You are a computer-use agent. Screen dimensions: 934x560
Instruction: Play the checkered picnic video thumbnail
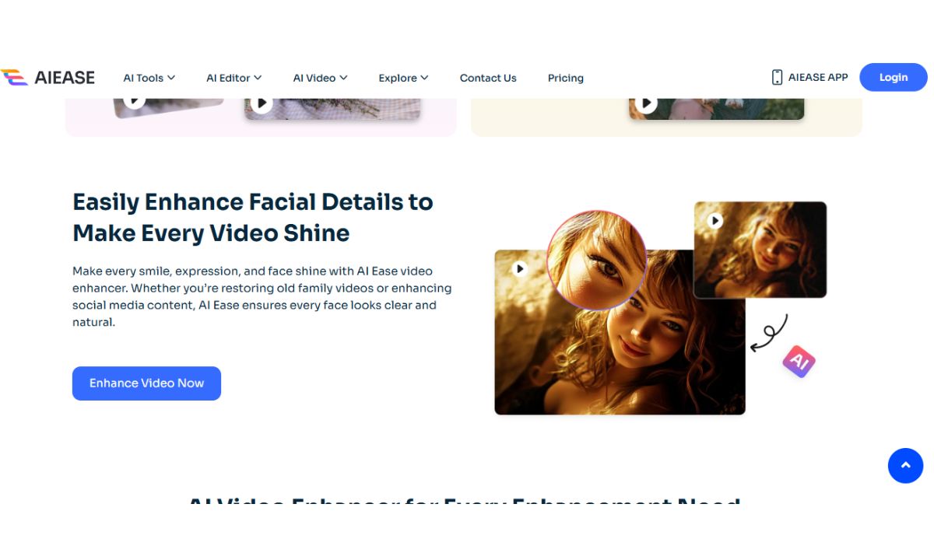tap(262, 103)
